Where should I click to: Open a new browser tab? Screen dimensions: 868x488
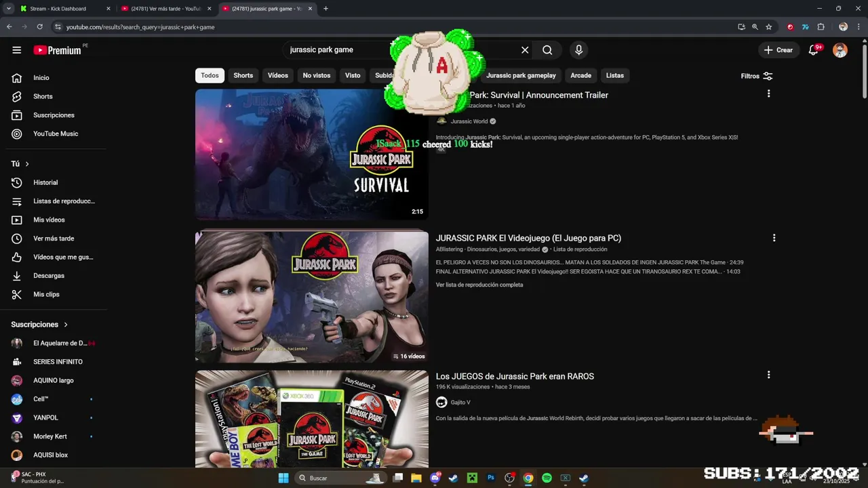click(325, 9)
